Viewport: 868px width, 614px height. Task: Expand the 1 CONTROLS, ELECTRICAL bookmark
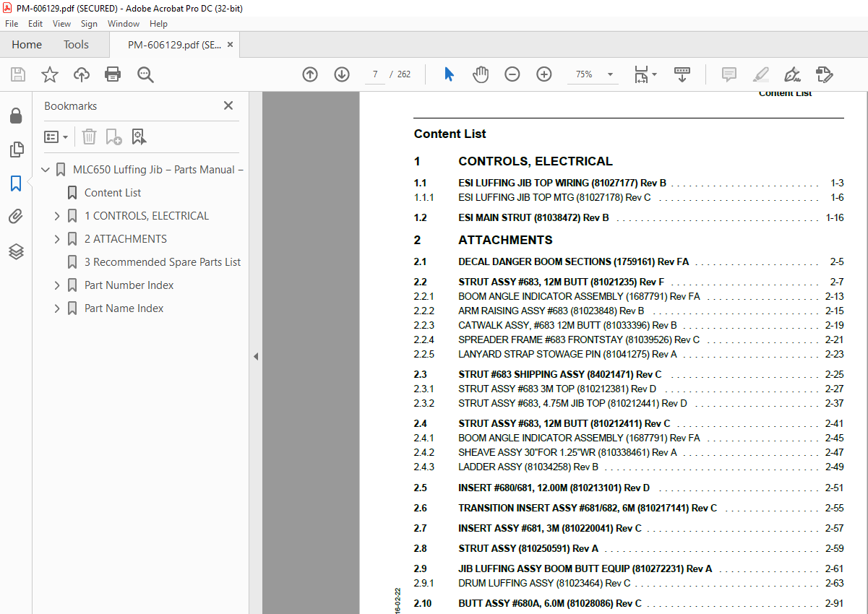pyautogui.click(x=57, y=216)
